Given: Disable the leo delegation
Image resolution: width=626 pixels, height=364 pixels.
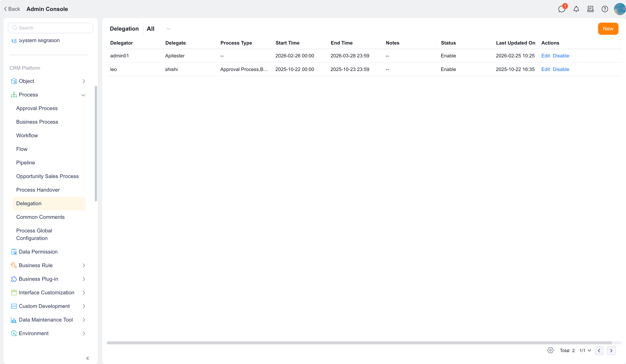Looking at the screenshot, I should 561,69.
